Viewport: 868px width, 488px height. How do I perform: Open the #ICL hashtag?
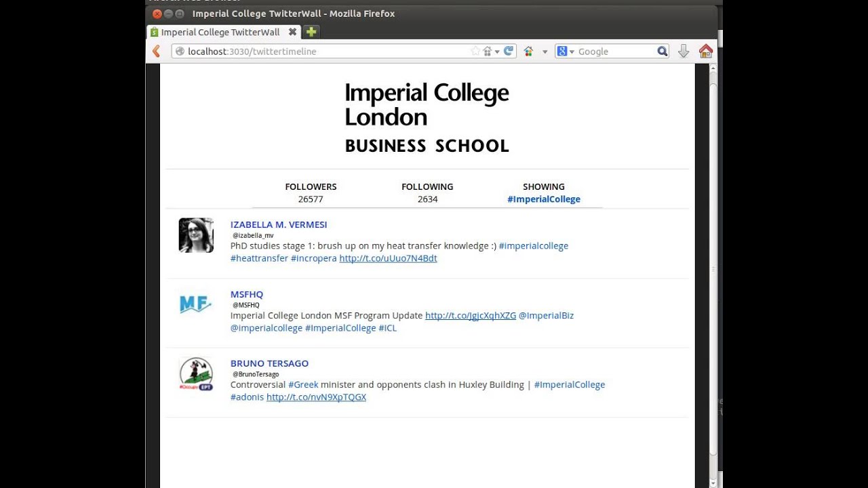click(x=388, y=328)
